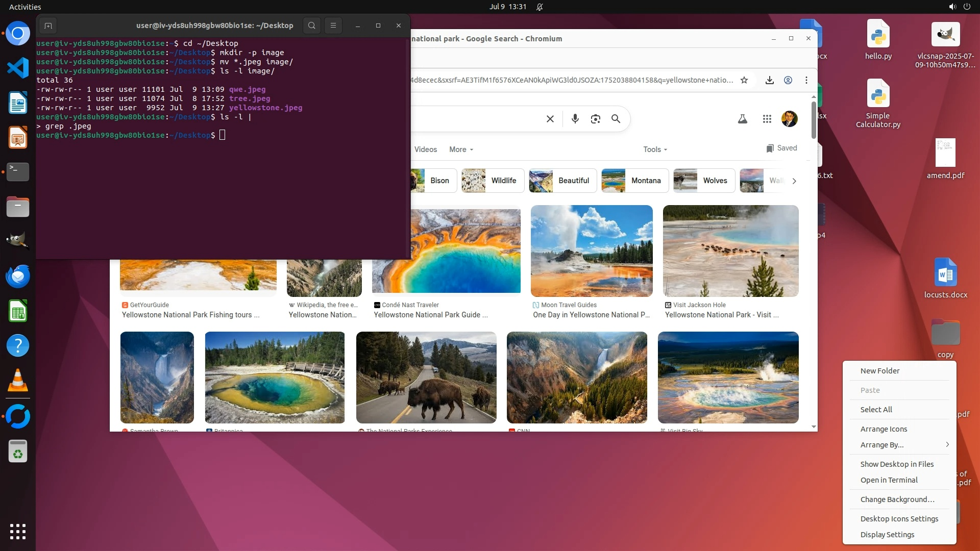This screenshot has height=551, width=980.
Task: Filter images by Wildlife chip
Action: pyautogui.click(x=493, y=181)
